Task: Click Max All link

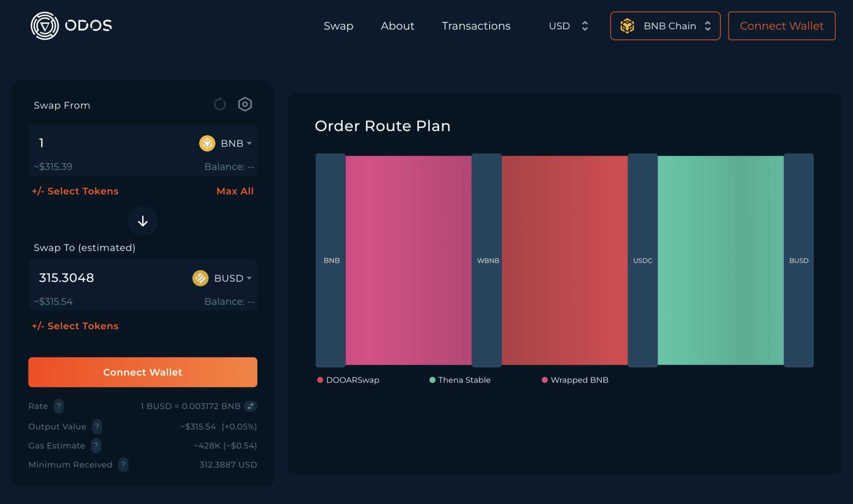Action: pos(235,191)
